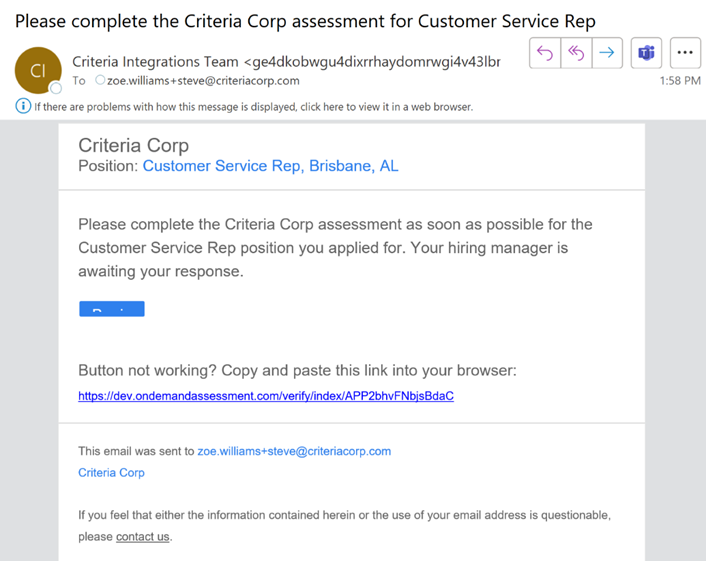Screen dimensions: 706x561
Task: Click the CI sender avatar
Action: 38,70
